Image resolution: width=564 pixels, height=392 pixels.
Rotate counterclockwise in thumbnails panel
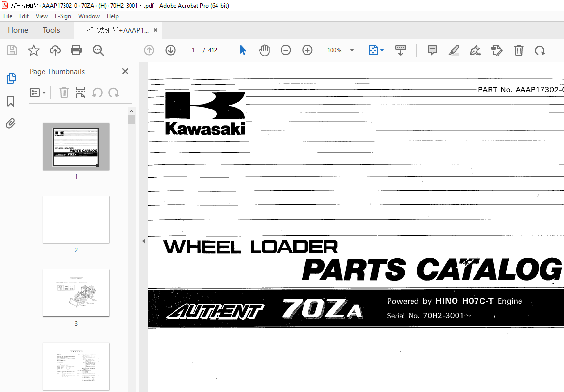coord(97,93)
